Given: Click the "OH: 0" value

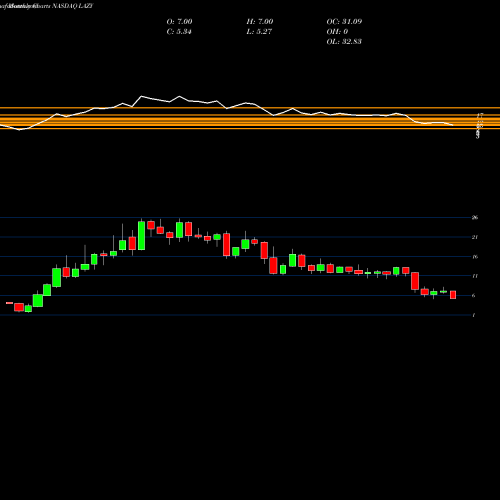Looking at the screenshot, I should point(337,32).
